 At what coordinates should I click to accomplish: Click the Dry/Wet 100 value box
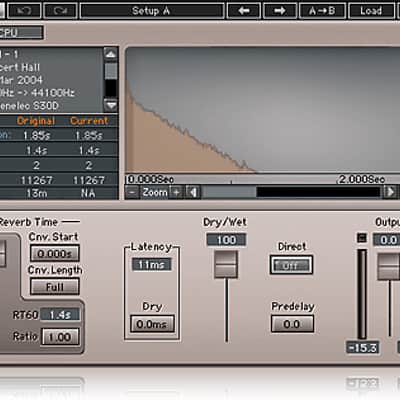tap(226, 240)
